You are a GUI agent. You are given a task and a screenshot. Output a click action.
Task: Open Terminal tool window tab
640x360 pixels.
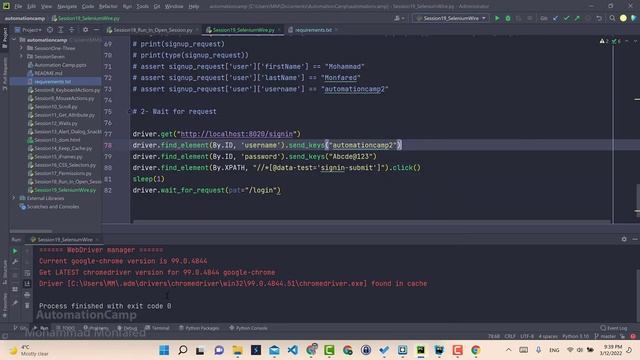point(157,328)
